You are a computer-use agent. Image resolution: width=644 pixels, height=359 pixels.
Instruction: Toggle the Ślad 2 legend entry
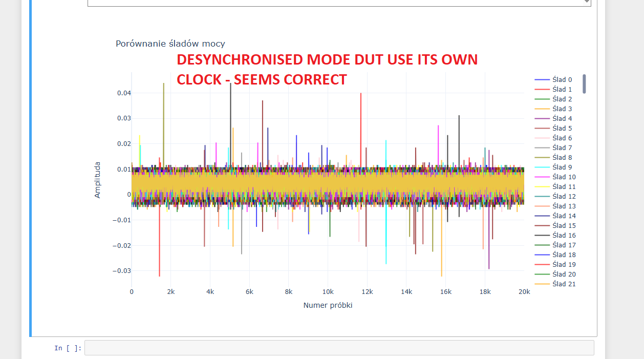point(562,99)
